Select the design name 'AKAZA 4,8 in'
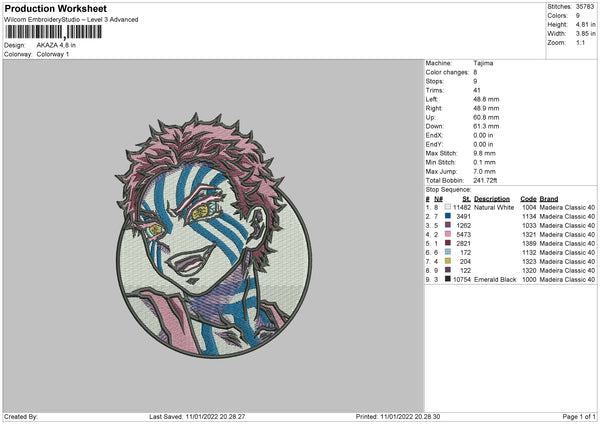Screen dimensions: 600x424 (56, 45)
